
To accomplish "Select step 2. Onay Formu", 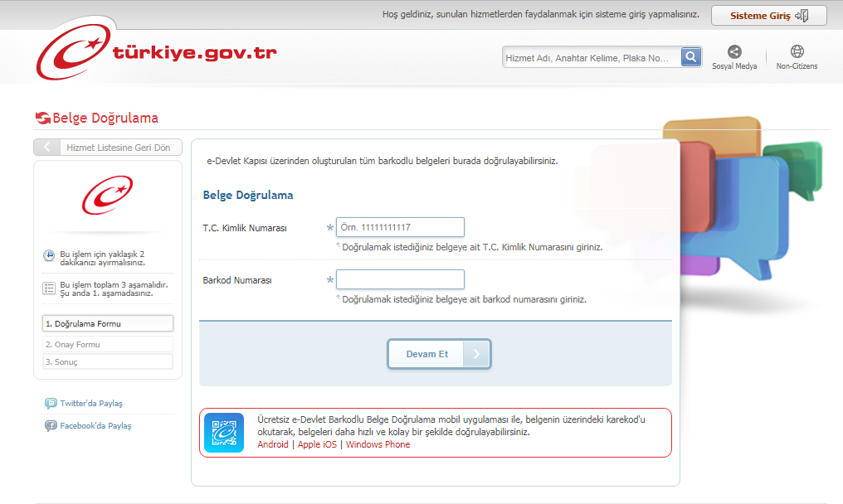I will pyautogui.click(x=108, y=344).
